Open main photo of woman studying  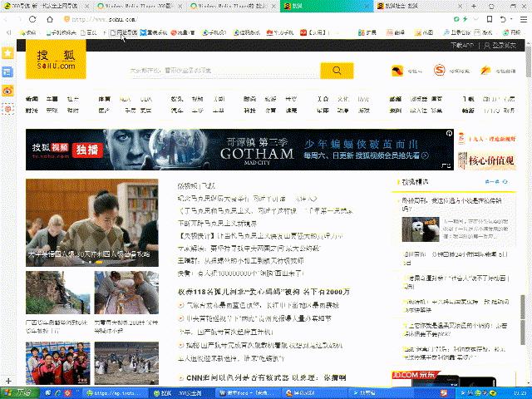[92, 223]
